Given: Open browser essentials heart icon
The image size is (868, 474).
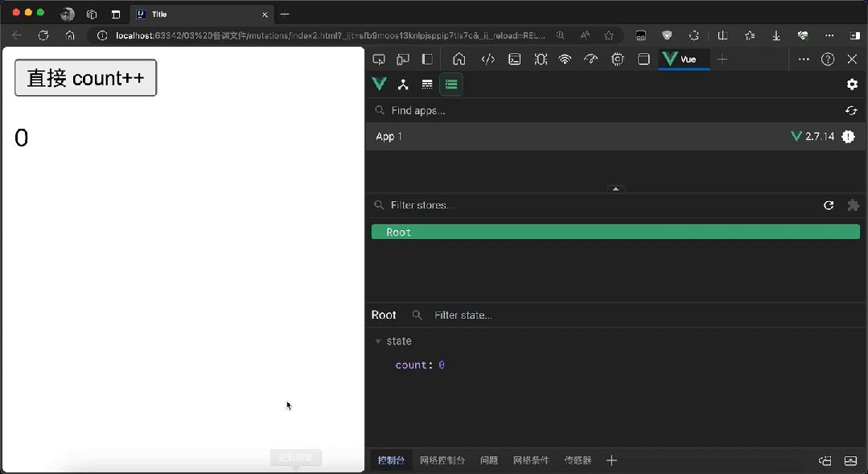Looking at the screenshot, I should (803, 35).
